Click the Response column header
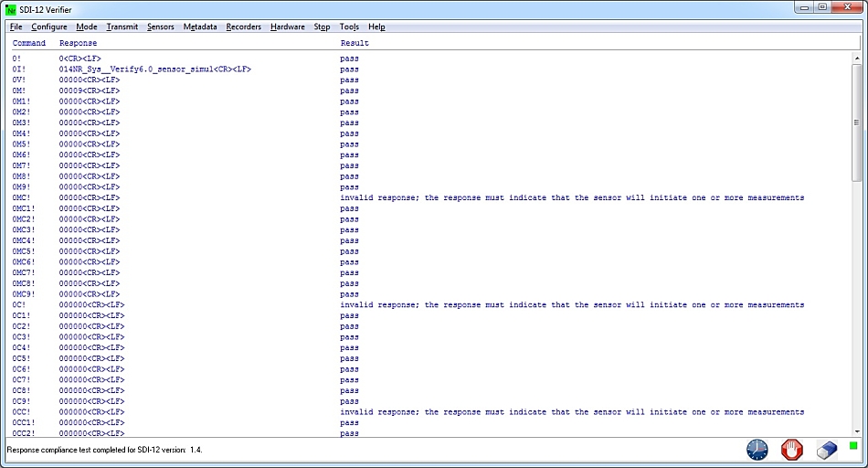868x468 pixels. pyautogui.click(x=78, y=43)
